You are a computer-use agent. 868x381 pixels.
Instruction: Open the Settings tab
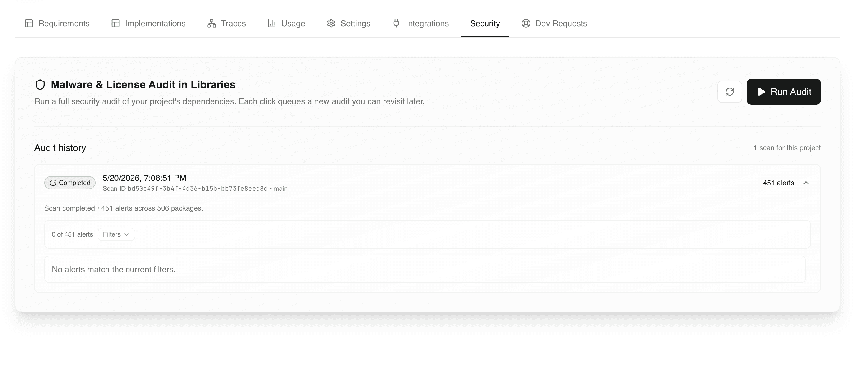349,23
